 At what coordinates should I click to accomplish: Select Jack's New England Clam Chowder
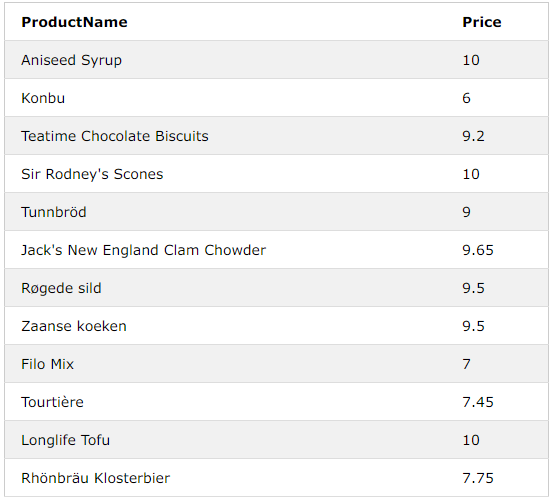tap(143, 250)
